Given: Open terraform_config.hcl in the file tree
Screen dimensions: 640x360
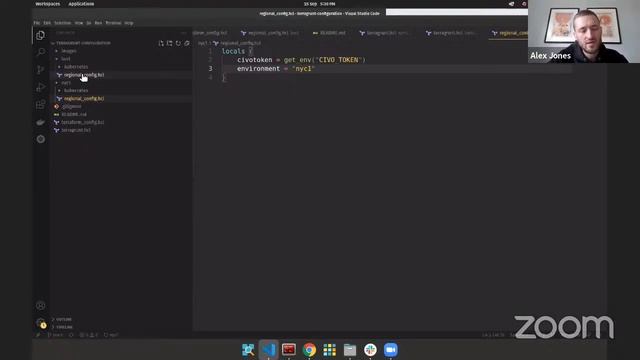Looking at the screenshot, I should tap(82, 122).
